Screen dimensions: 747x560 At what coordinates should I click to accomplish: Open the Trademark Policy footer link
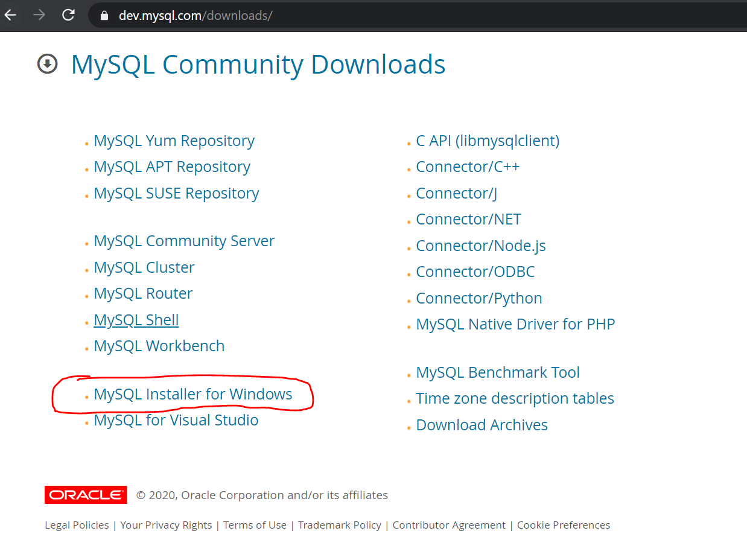click(x=340, y=526)
